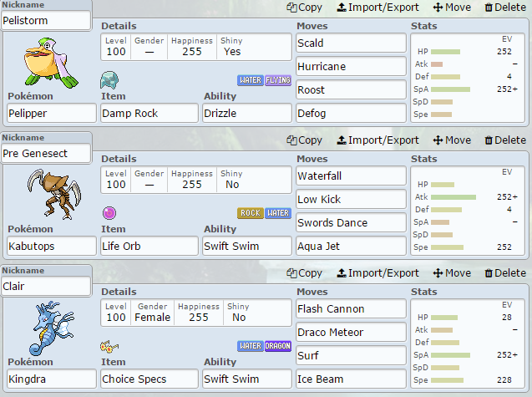This screenshot has width=532, height=397.
Task: Delete the Pre Genesect set
Action: (505, 140)
